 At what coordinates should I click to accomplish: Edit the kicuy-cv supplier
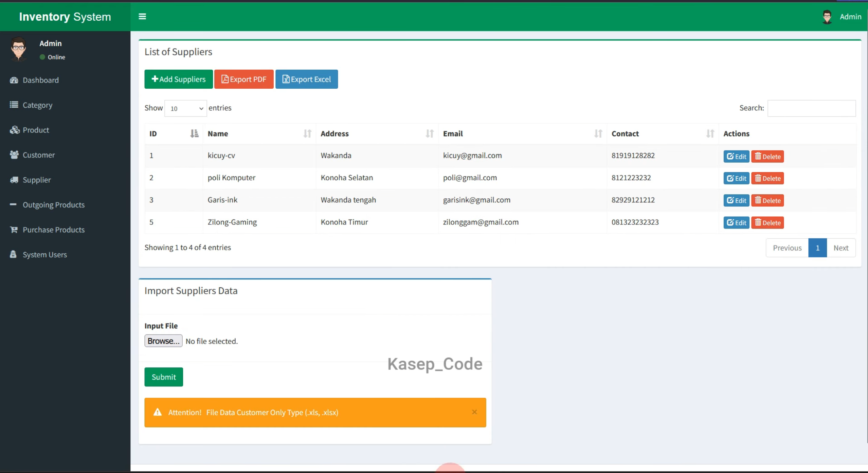point(736,157)
